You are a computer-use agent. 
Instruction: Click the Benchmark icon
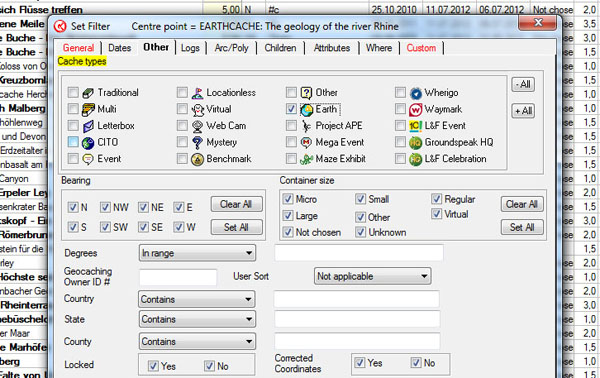point(197,159)
